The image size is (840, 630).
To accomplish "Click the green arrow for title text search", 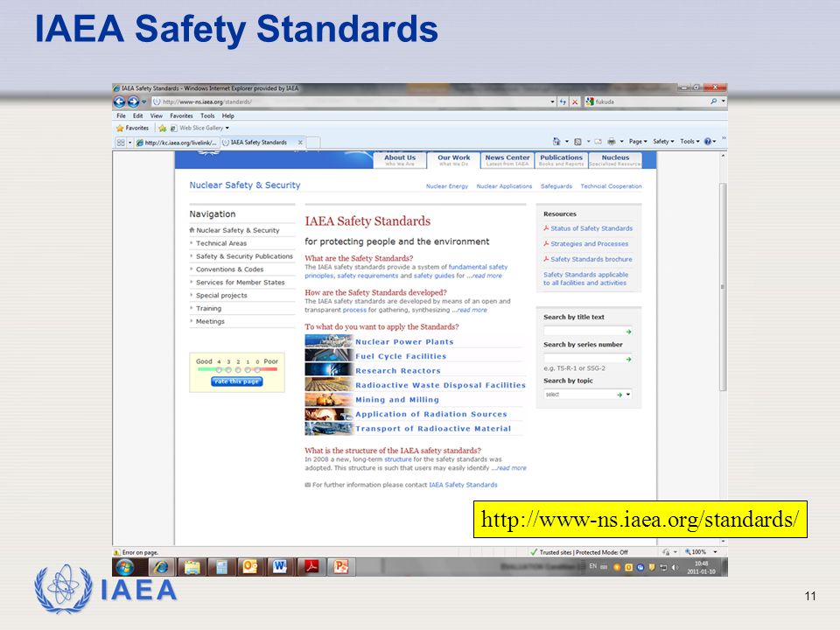I will (x=628, y=332).
